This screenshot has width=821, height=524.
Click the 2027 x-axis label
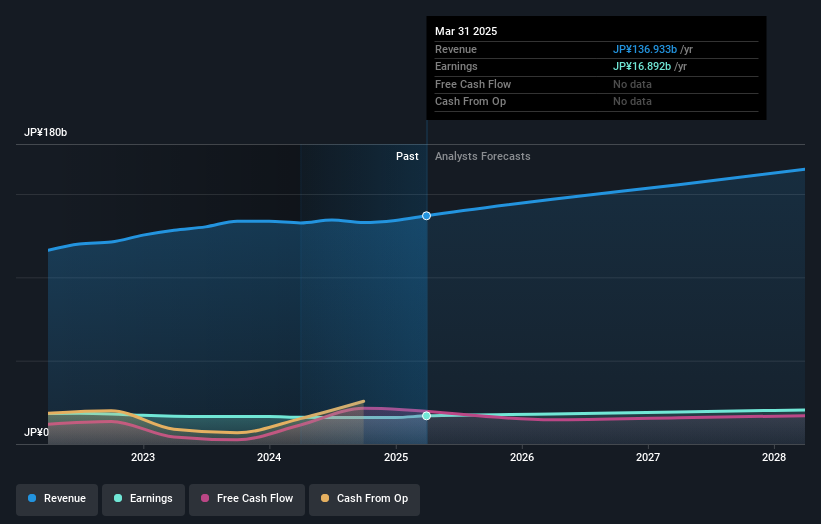click(648, 457)
